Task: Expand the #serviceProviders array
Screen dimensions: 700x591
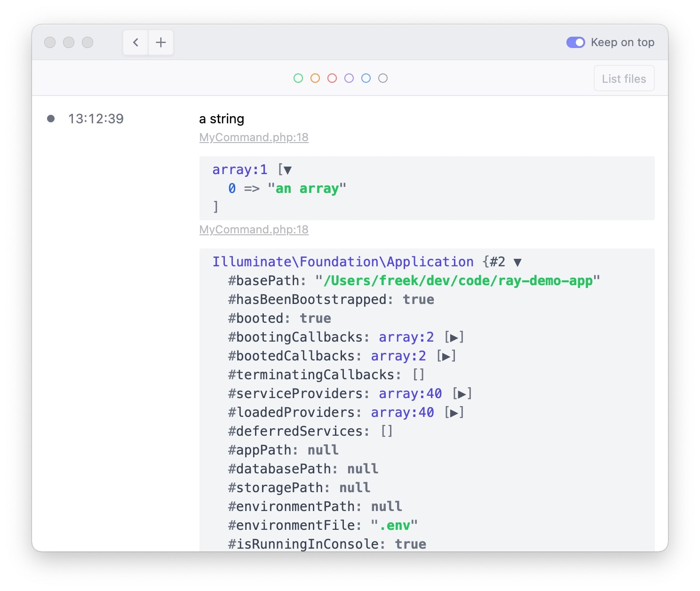Action: tap(461, 394)
